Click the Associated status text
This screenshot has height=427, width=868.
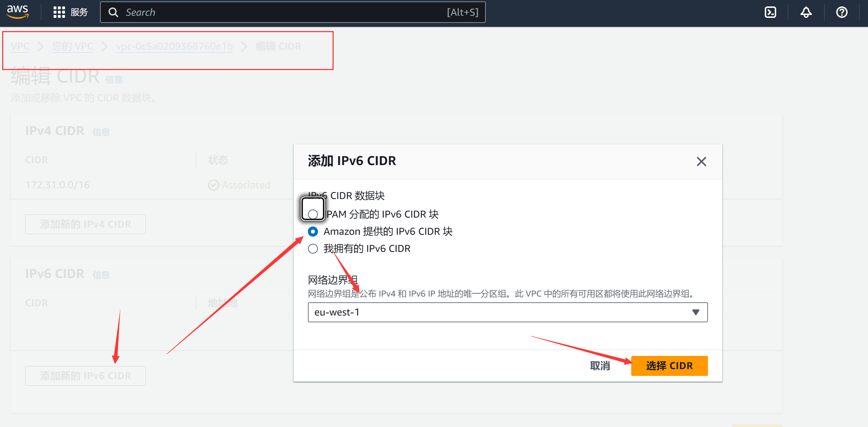(x=246, y=185)
